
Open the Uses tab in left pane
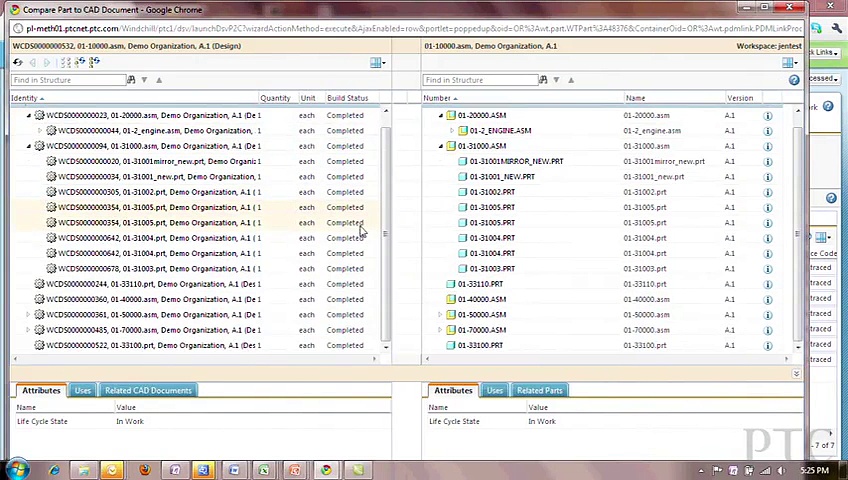82,390
